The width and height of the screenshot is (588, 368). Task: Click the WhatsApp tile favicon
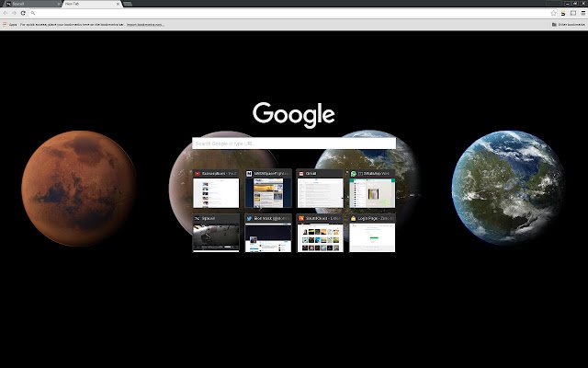[x=353, y=174]
